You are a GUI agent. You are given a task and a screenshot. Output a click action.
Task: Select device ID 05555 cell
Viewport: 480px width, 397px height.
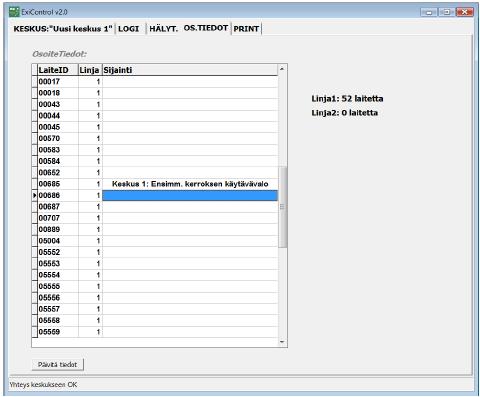(58, 286)
